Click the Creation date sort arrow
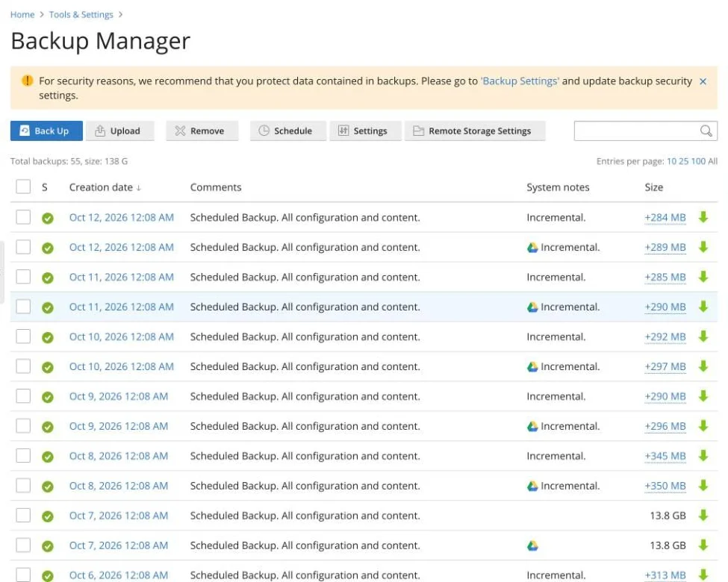Viewport: 728px width, 582px height. 138,188
